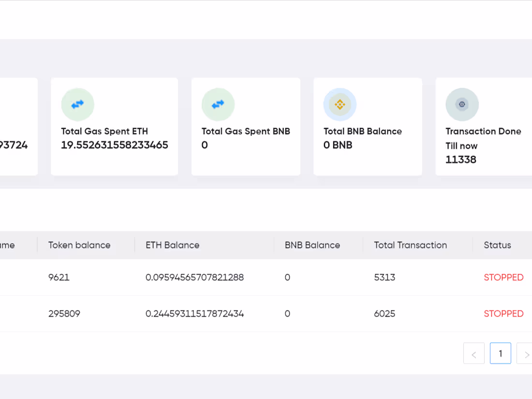Click the Status column header
Viewport: 532px width, 399px height.
pyautogui.click(x=497, y=245)
